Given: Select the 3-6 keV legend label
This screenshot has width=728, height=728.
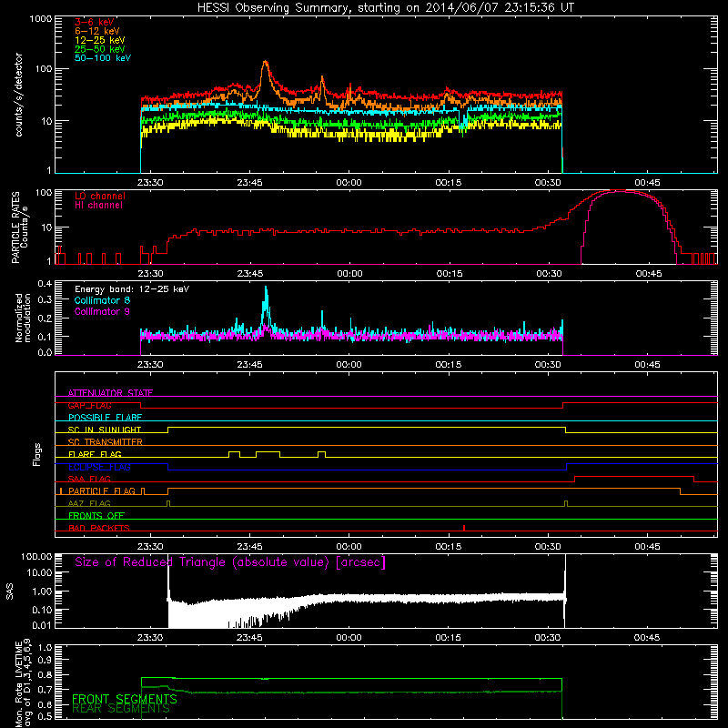Looking at the screenshot, I should [x=95, y=22].
